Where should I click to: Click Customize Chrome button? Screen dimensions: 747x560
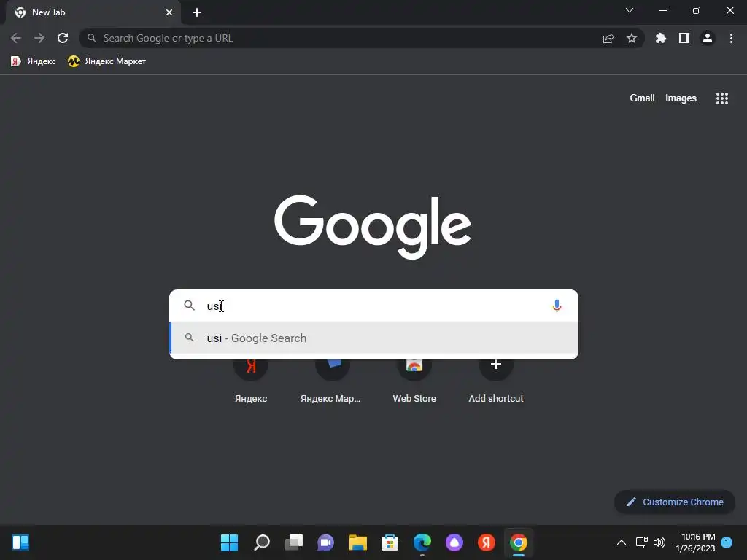[675, 502]
